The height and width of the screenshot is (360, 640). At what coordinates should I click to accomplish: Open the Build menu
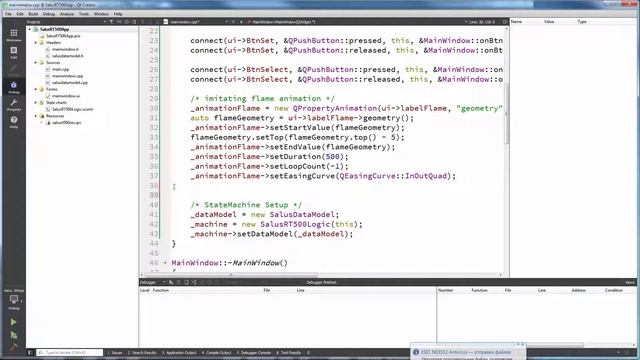[33, 13]
